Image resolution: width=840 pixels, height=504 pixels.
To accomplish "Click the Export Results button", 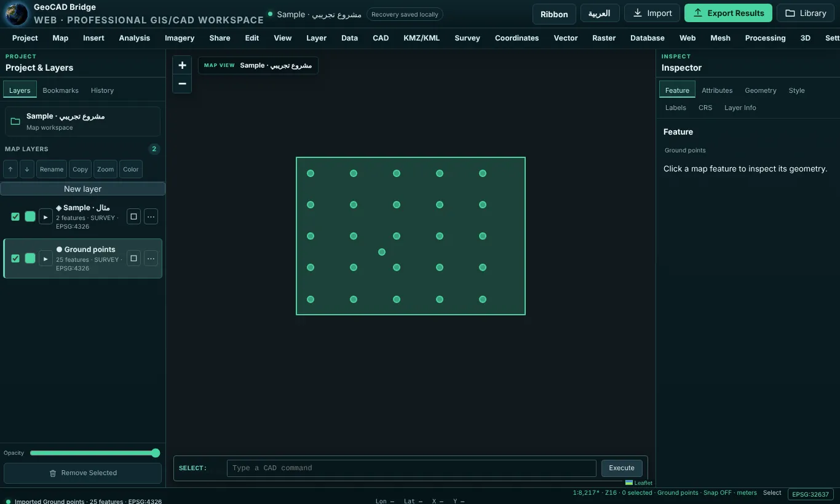I will 728,13.
